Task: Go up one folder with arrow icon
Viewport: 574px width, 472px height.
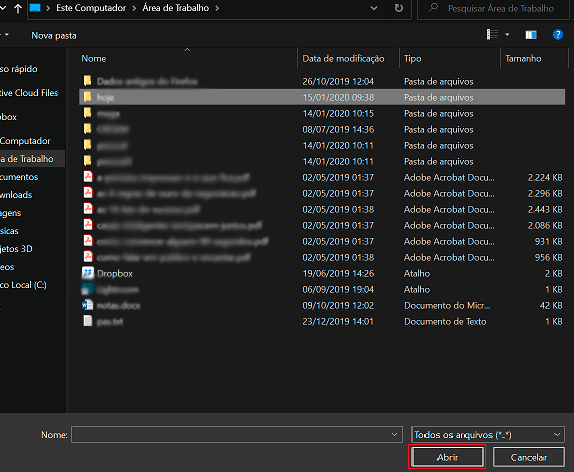Action: (x=18, y=8)
